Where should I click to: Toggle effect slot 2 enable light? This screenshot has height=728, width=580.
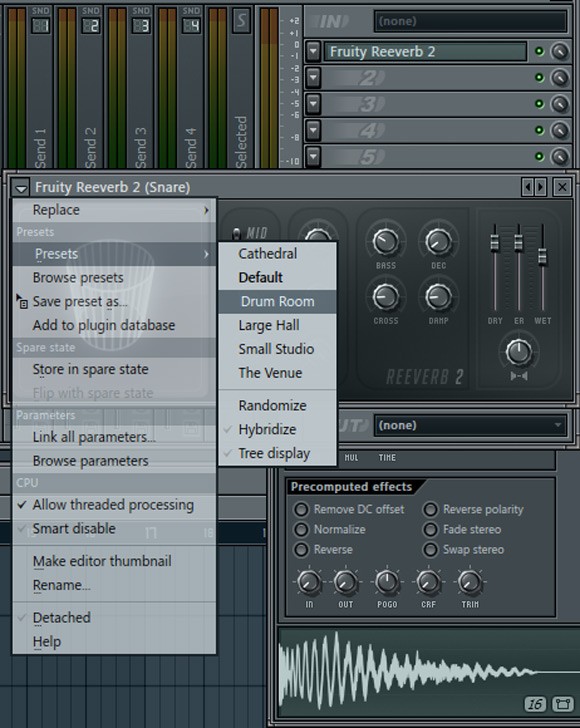[x=539, y=78]
